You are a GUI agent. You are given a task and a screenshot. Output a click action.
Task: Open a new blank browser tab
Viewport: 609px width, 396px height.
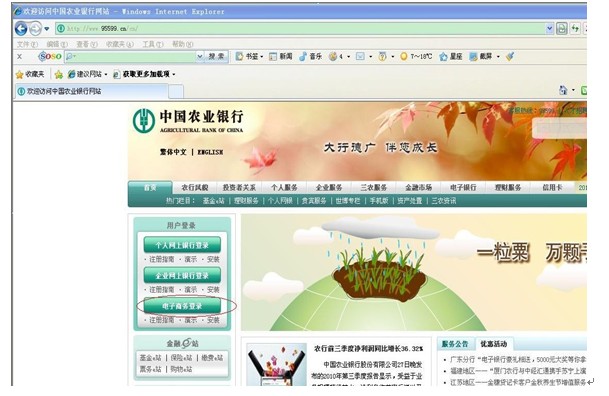click(176, 92)
